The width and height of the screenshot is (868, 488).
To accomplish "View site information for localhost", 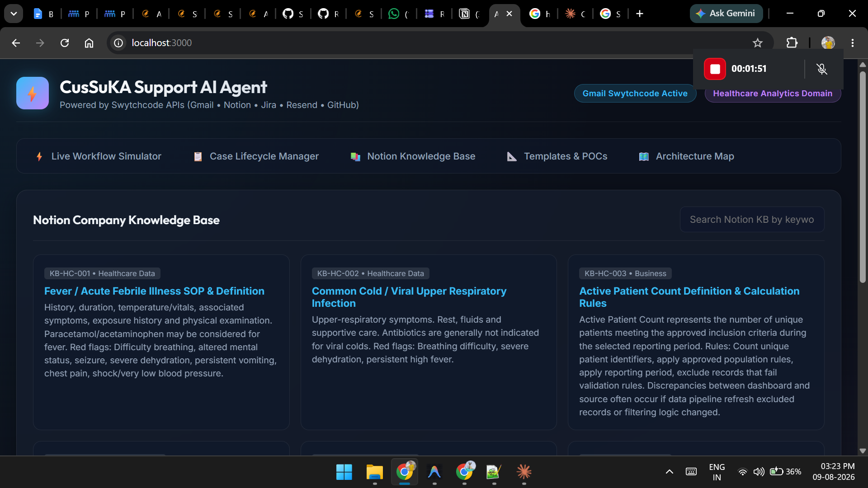I will [x=118, y=43].
